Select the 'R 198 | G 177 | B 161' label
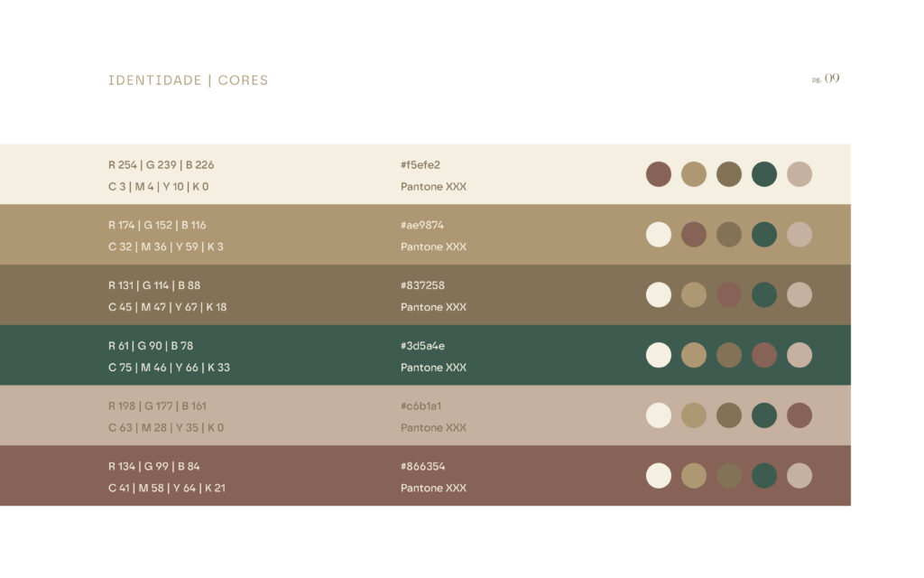Screen dimensions: 924x578 (157, 406)
